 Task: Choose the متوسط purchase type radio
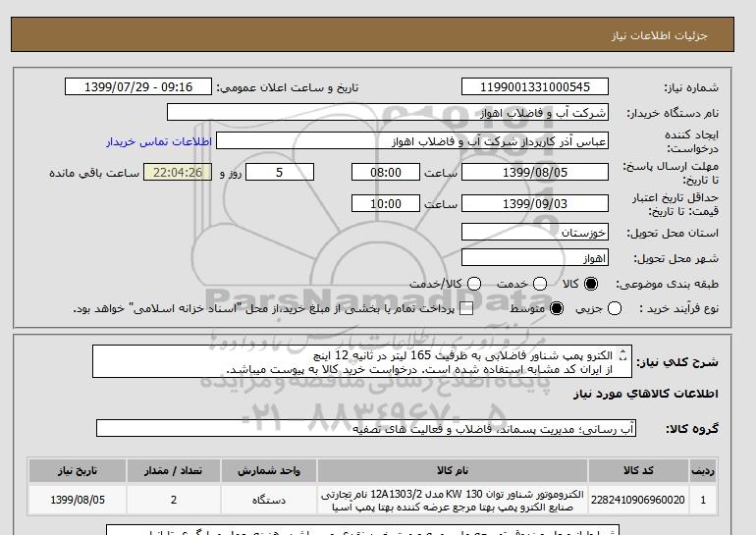point(557,308)
